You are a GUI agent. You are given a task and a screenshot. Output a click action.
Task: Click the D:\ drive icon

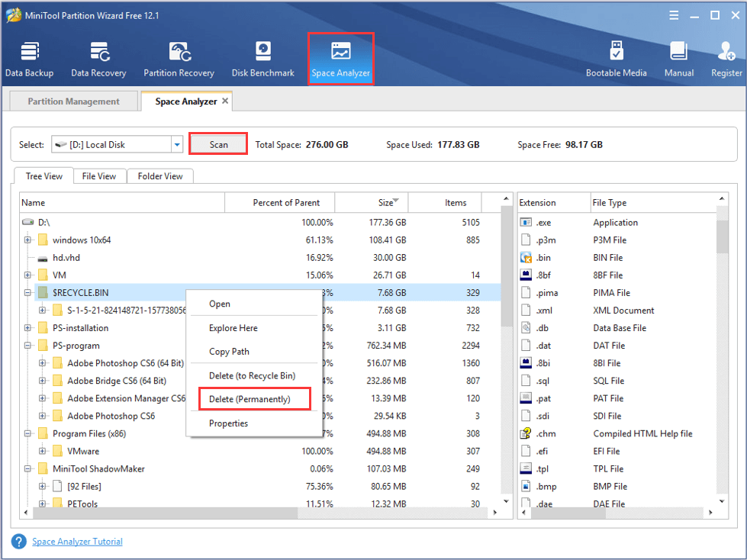tap(28, 222)
